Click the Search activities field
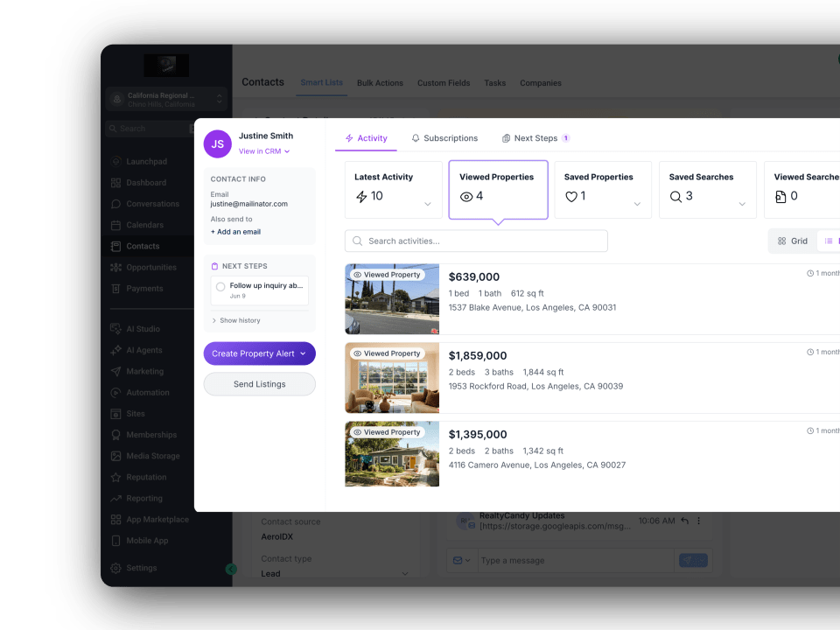The height and width of the screenshot is (630, 840). tap(476, 241)
